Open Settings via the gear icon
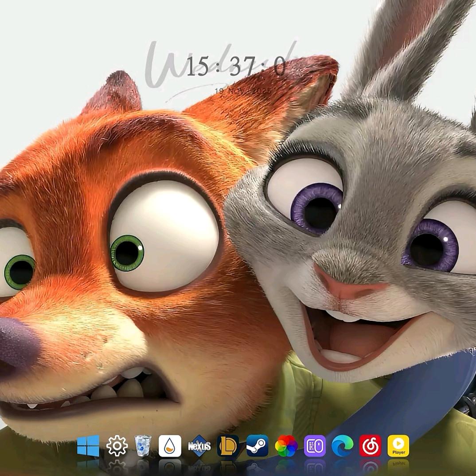 coord(117,446)
